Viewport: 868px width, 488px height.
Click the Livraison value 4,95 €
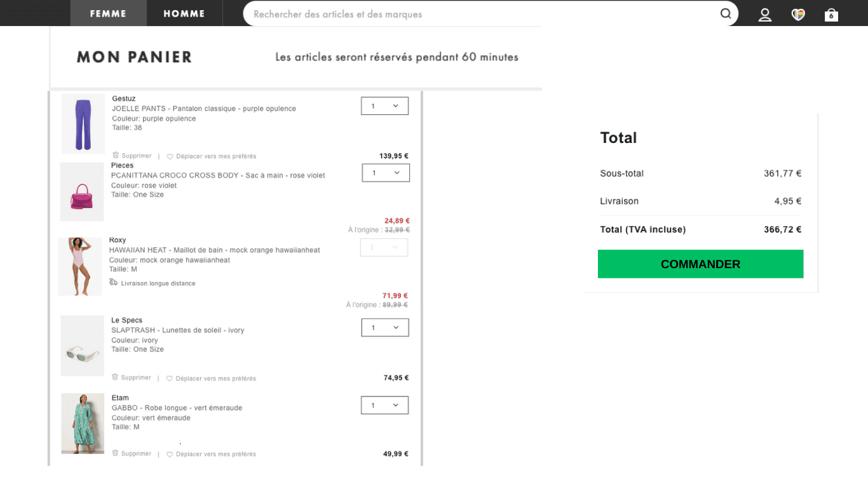pyautogui.click(x=788, y=201)
